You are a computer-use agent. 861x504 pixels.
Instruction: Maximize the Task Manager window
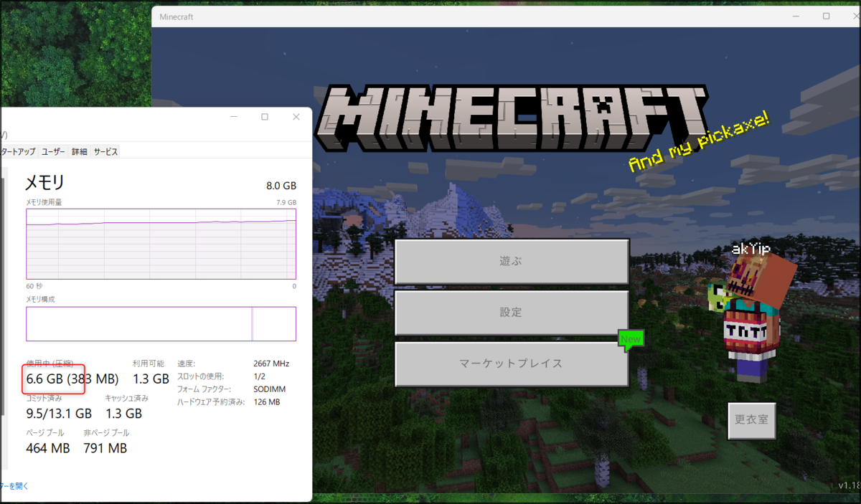[x=264, y=117]
